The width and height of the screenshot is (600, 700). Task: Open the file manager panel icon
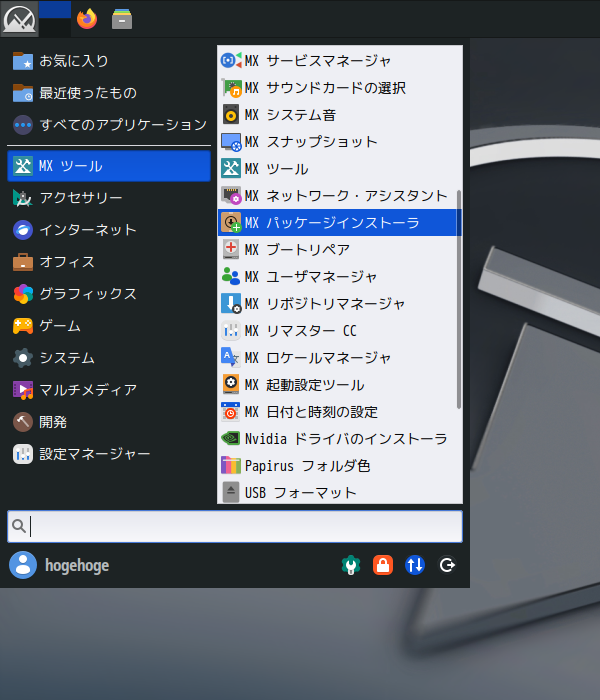point(122,18)
